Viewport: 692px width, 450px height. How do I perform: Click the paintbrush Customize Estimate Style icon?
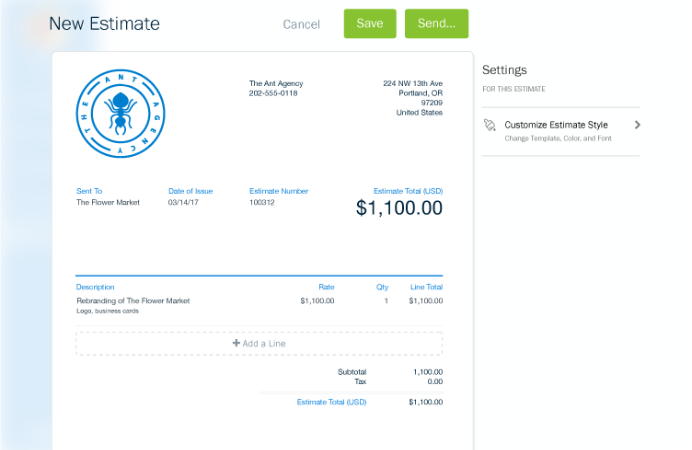point(489,125)
